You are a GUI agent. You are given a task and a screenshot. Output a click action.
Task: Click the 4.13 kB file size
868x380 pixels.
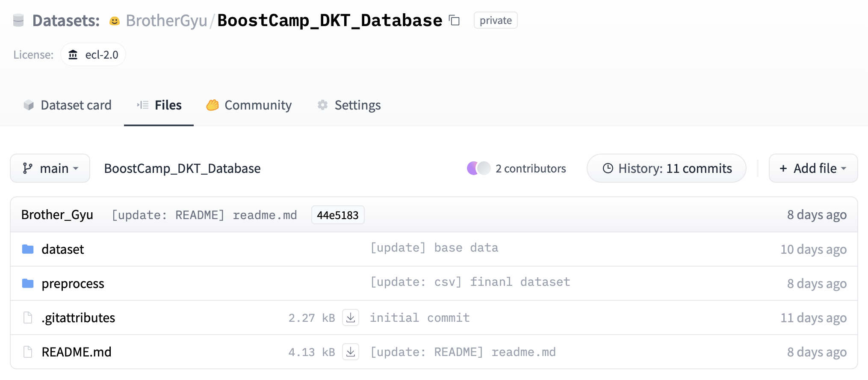[x=312, y=352]
